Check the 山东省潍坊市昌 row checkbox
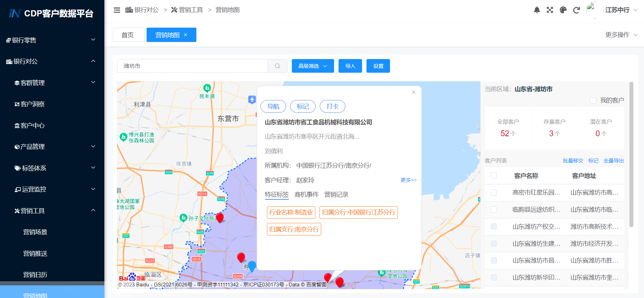The width and height of the screenshot is (644, 298). [x=494, y=260]
